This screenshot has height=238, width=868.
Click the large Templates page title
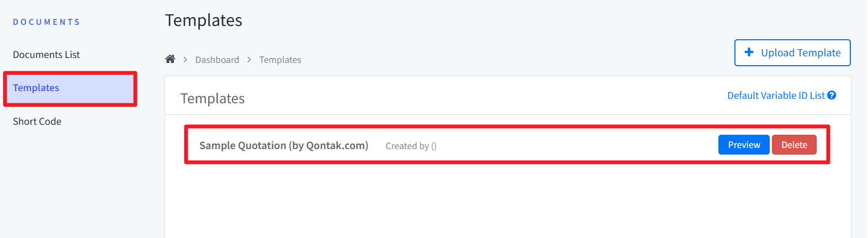tap(204, 20)
